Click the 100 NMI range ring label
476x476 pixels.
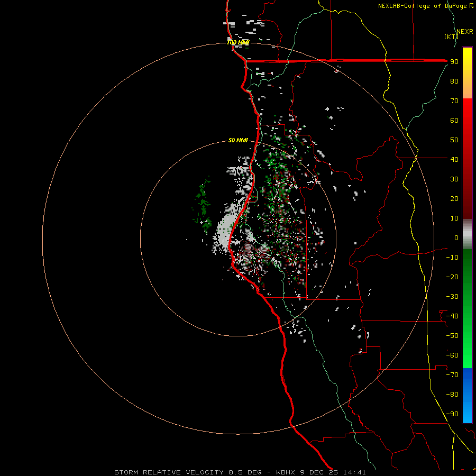[x=238, y=42]
